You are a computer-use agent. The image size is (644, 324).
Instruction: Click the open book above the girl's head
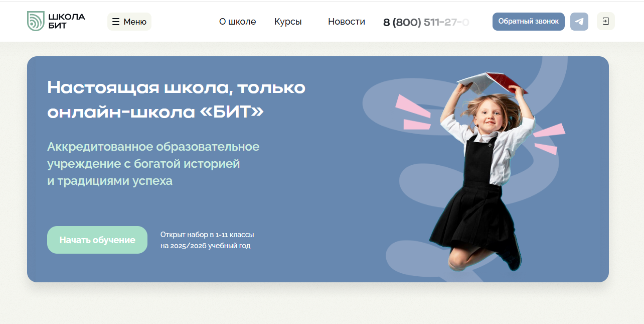click(x=492, y=82)
